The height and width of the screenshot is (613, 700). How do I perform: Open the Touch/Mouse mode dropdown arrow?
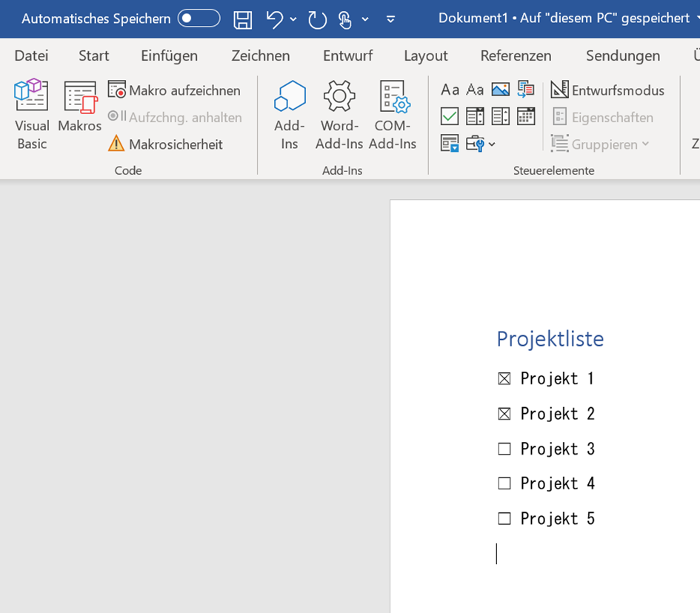click(365, 19)
